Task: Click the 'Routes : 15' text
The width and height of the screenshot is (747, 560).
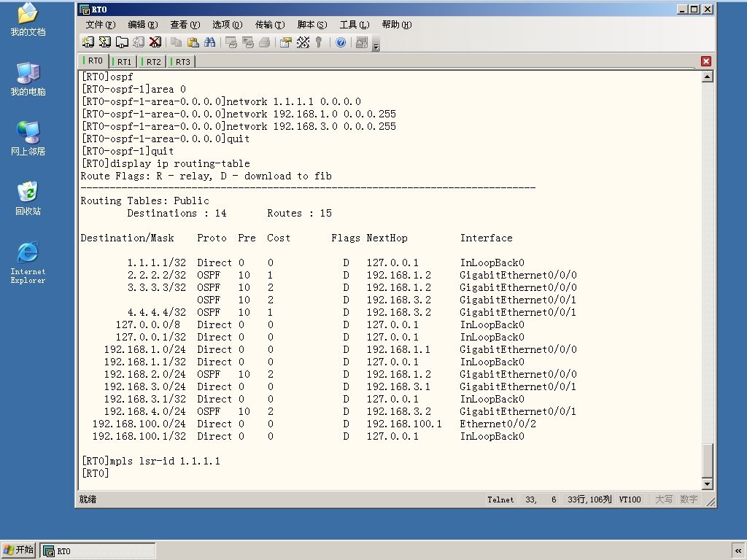Action: [x=299, y=213]
